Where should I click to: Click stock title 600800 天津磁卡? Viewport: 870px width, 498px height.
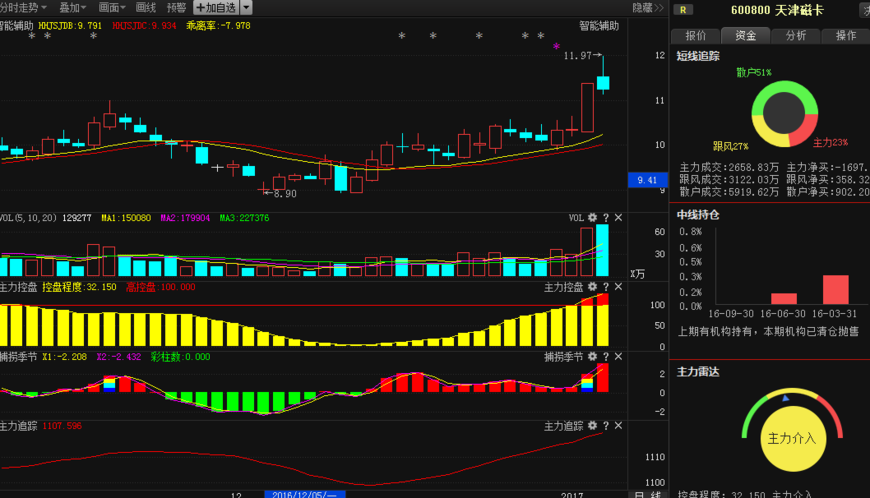point(777,10)
